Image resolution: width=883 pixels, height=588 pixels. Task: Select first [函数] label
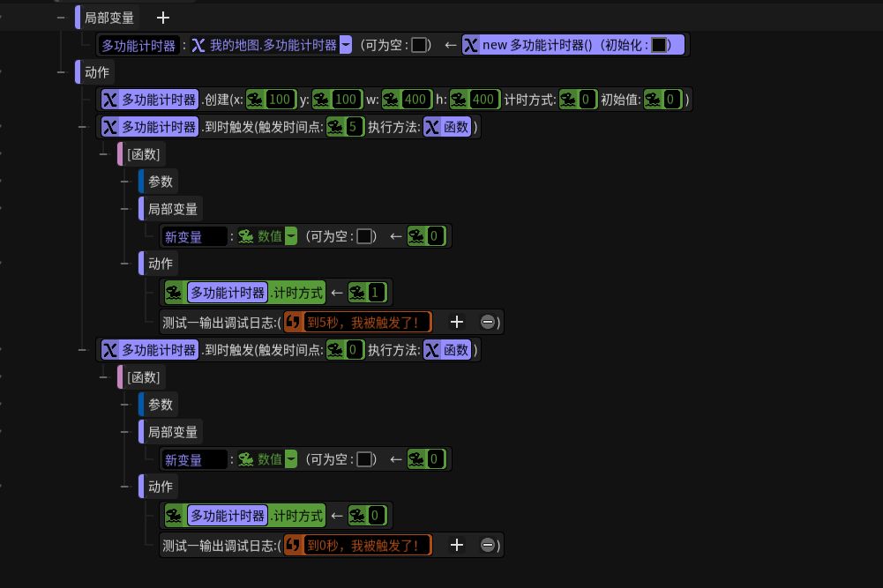click(x=144, y=154)
